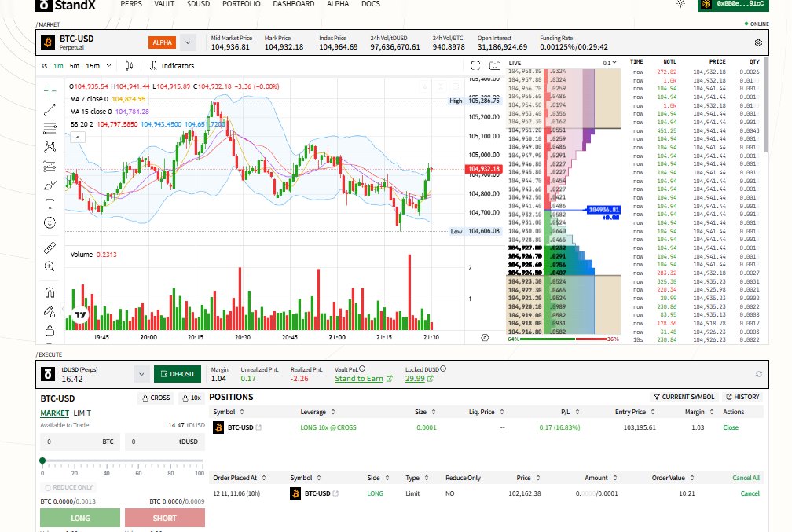
Task: Select the trend line drawing tool
Action: tap(49, 109)
